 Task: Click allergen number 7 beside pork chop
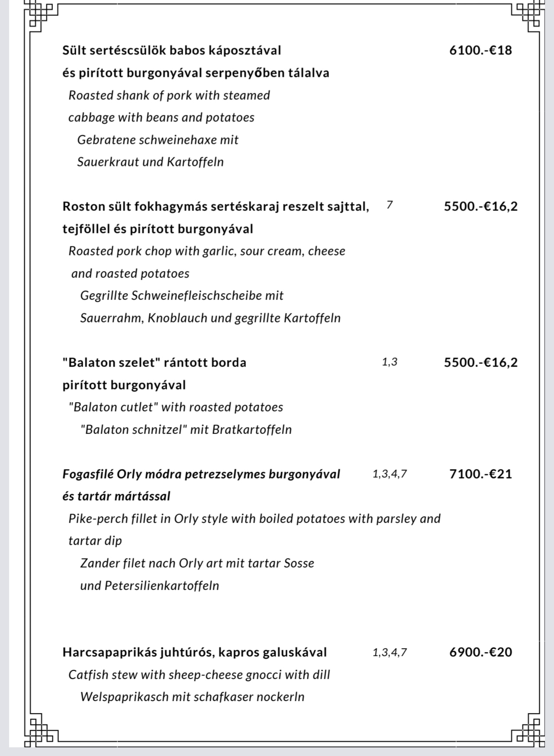click(390, 205)
